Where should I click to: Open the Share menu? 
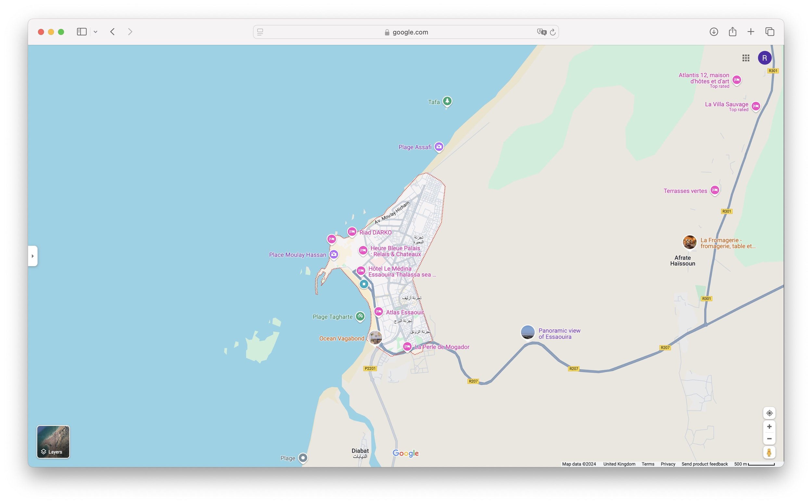732,32
